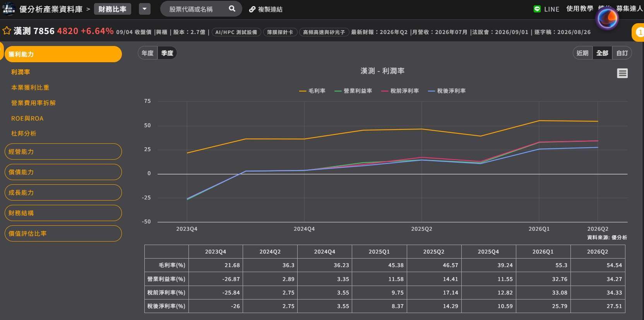This screenshot has height=320, width=644.
Task: Click the glowing orb avatar icon
Action: [x=607, y=18]
